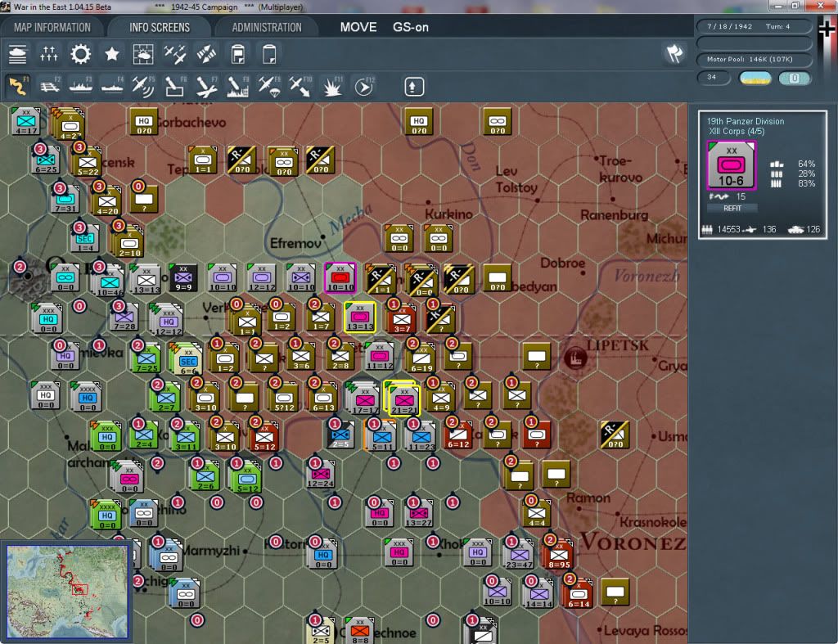838x644 pixels.
Task: Click the German cross faction flag
Action: [827, 29]
